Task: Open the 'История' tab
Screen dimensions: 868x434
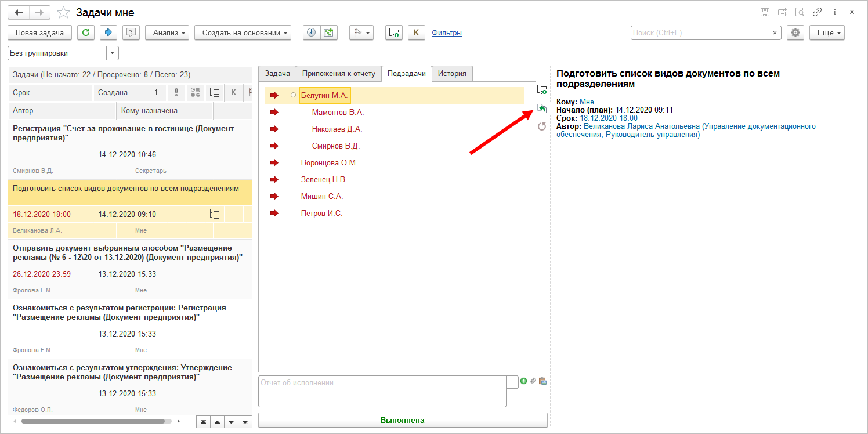Action: coord(453,74)
